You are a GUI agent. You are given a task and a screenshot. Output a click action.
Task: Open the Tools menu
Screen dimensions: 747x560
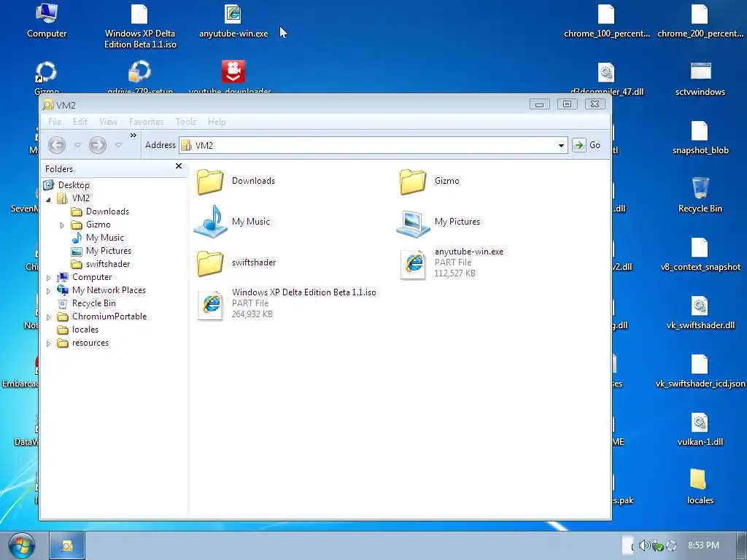186,122
